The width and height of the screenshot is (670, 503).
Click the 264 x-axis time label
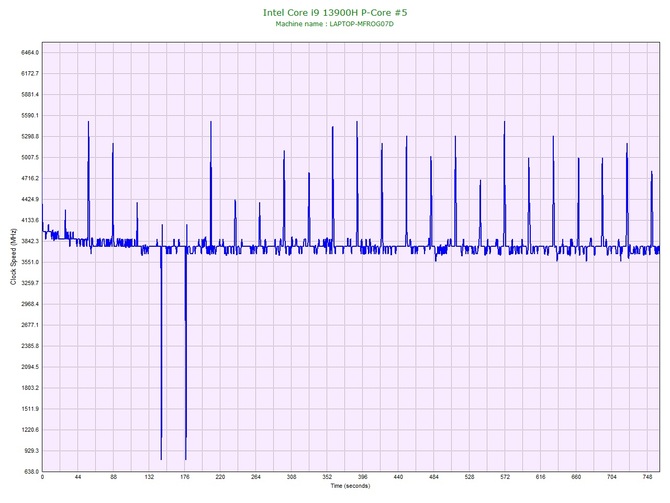click(256, 477)
